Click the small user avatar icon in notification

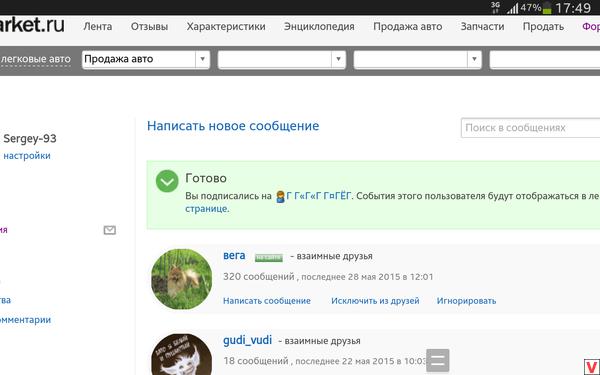click(x=280, y=197)
